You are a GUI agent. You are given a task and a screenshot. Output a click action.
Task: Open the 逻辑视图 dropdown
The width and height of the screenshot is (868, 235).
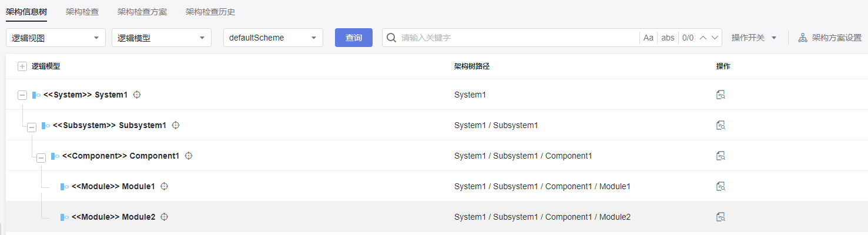[x=56, y=38]
